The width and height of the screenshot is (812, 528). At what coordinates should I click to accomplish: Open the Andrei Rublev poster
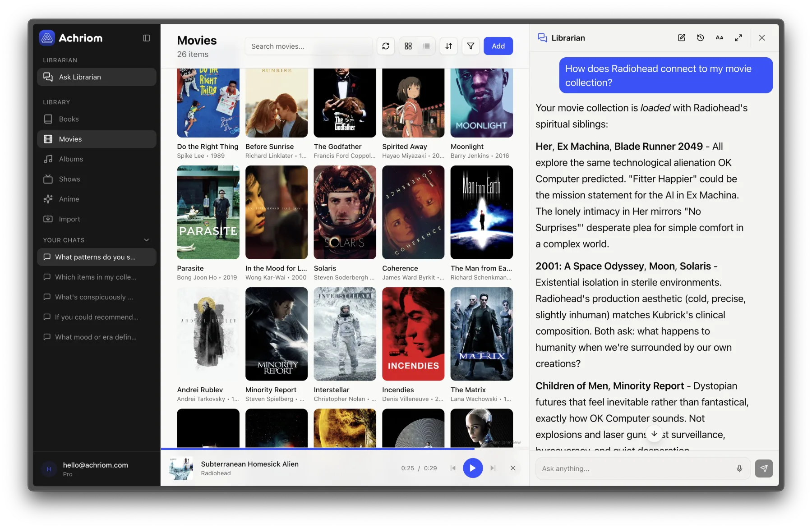[x=208, y=334]
